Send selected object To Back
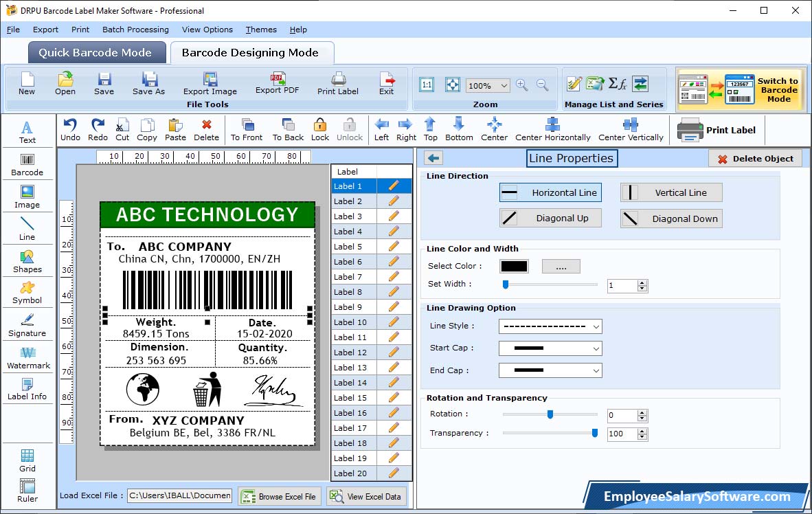The image size is (812, 514). [288, 130]
